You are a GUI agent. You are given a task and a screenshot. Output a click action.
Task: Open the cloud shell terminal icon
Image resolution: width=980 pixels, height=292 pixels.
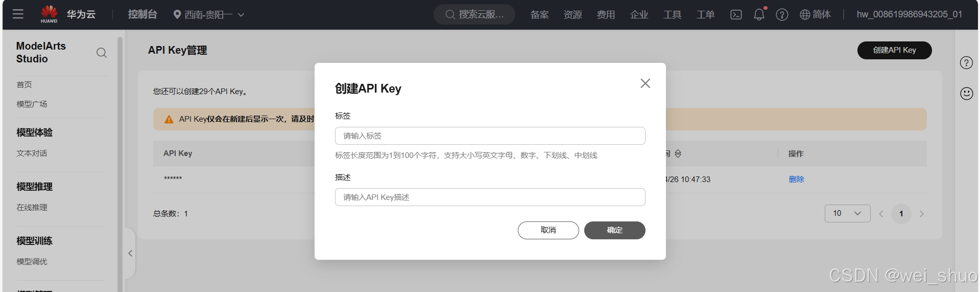[736, 15]
